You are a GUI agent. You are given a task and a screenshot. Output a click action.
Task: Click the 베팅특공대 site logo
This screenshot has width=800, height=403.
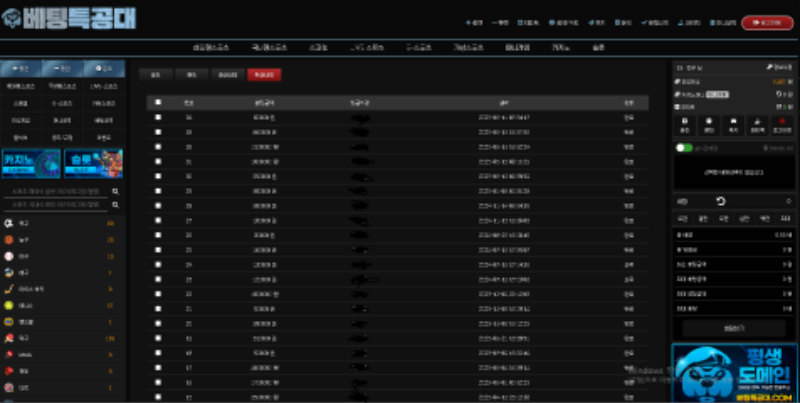[69, 19]
